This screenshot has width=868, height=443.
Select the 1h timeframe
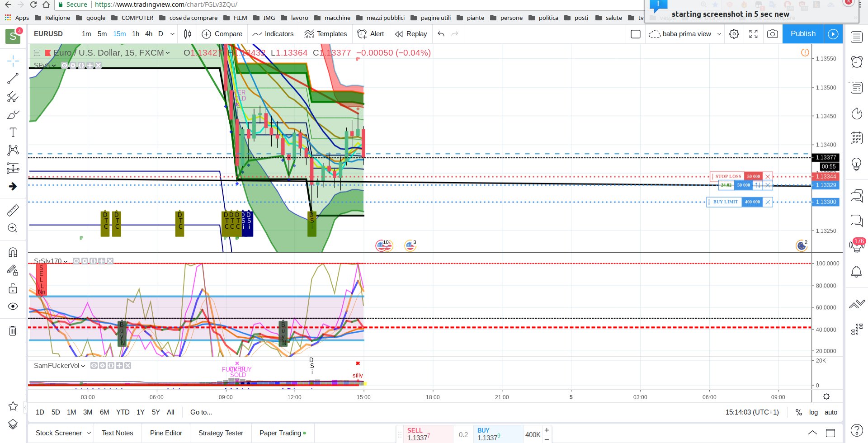[x=136, y=34]
